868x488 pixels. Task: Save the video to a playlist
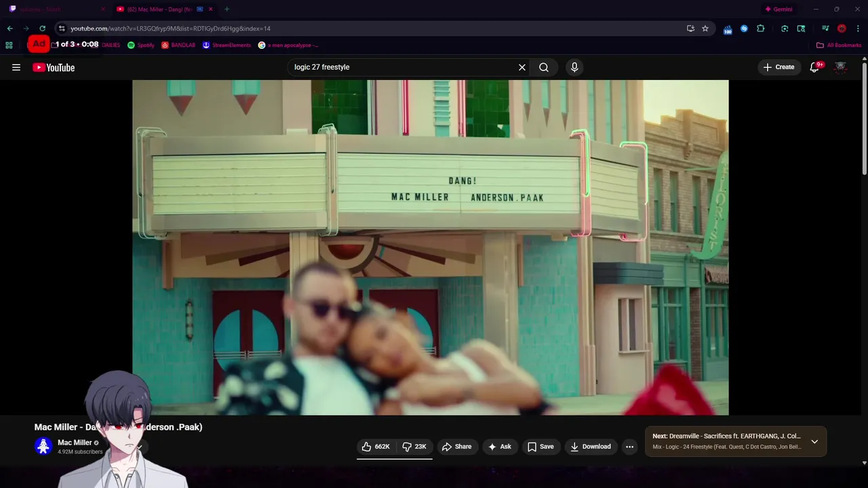(x=540, y=447)
